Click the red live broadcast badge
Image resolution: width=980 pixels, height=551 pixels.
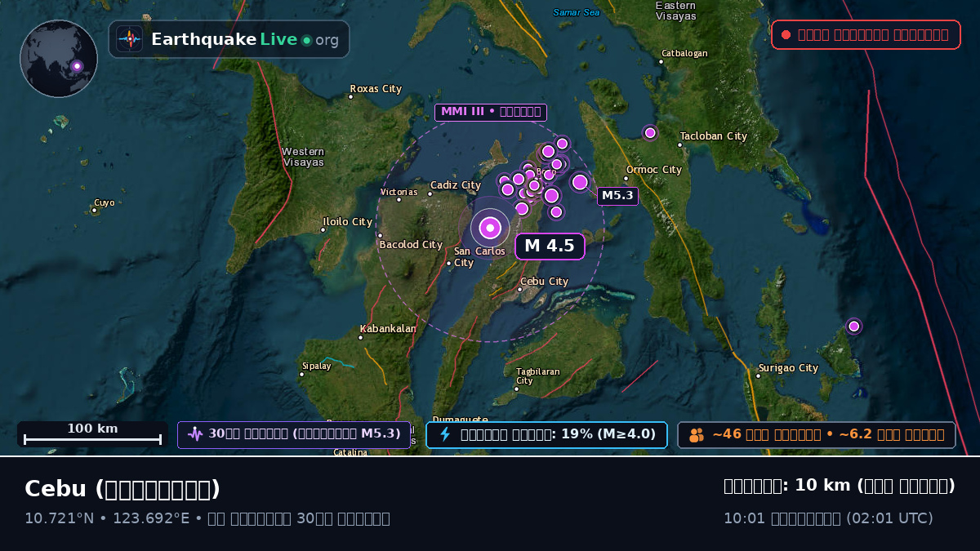pos(866,35)
